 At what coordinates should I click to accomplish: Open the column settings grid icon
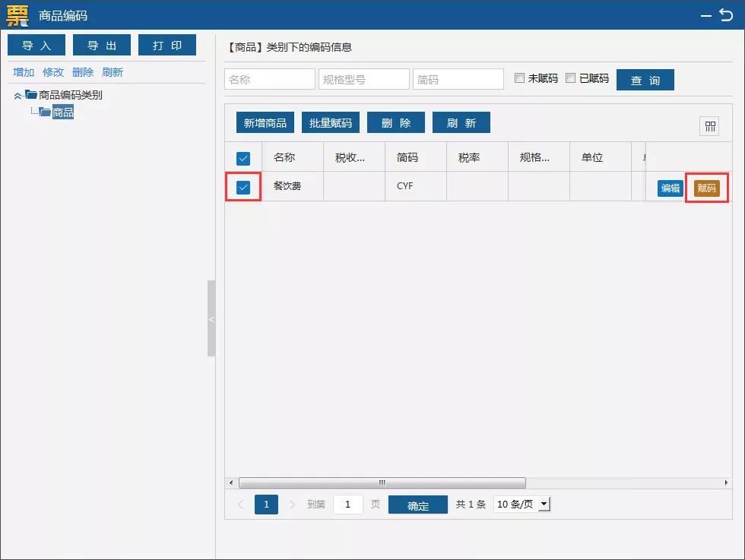point(710,126)
